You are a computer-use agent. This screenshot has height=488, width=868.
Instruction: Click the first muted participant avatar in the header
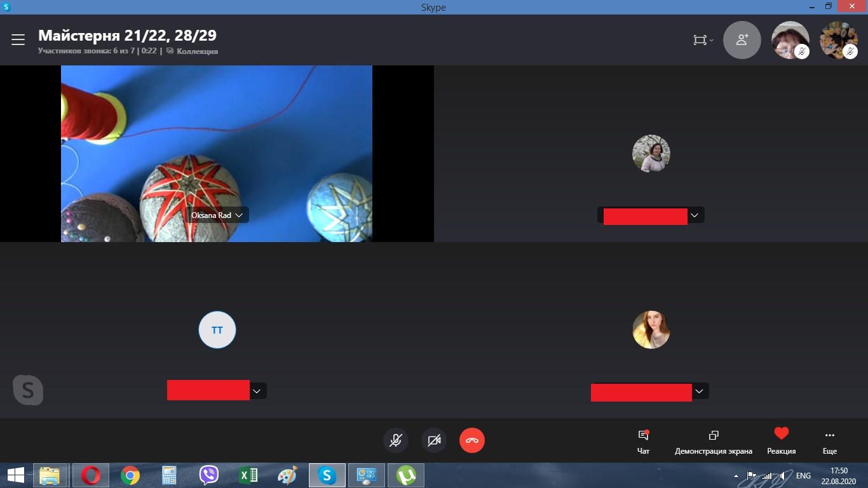click(790, 40)
